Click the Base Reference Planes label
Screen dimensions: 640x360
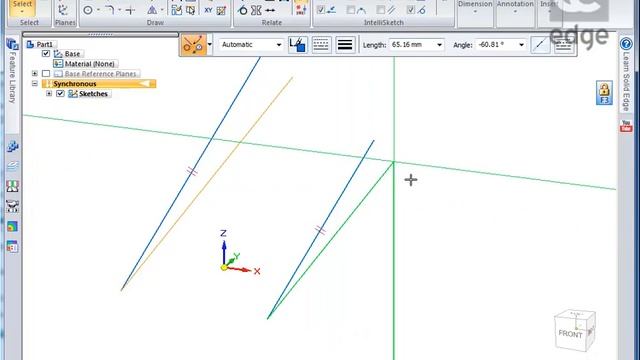pyautogui.click(x=100, y=73)
